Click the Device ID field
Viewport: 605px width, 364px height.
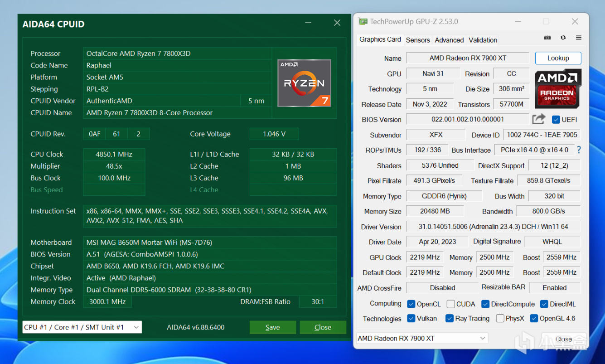542,135
